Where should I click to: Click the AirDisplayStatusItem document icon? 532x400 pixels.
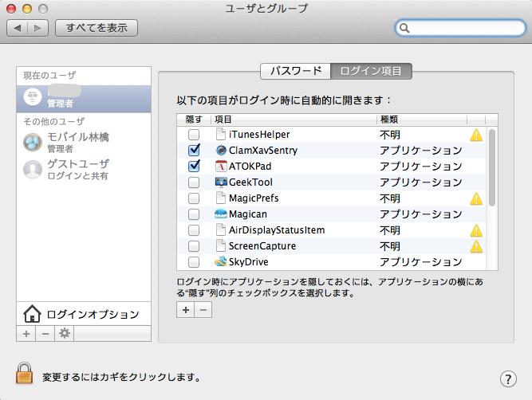coord(221,229)
